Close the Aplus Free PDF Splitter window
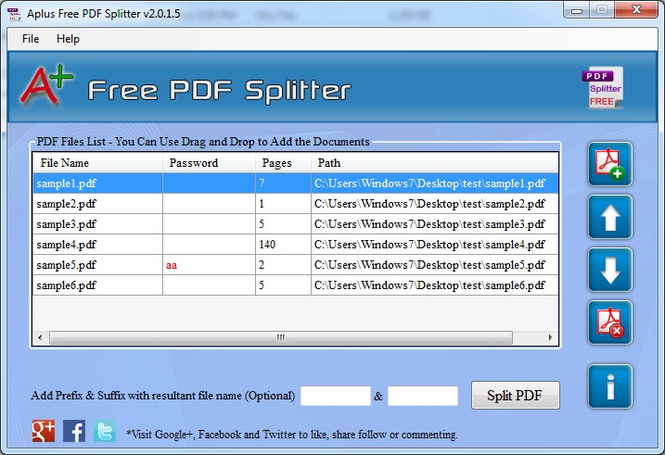The width and height of the screenshot is (665, 455). [636, 10]
